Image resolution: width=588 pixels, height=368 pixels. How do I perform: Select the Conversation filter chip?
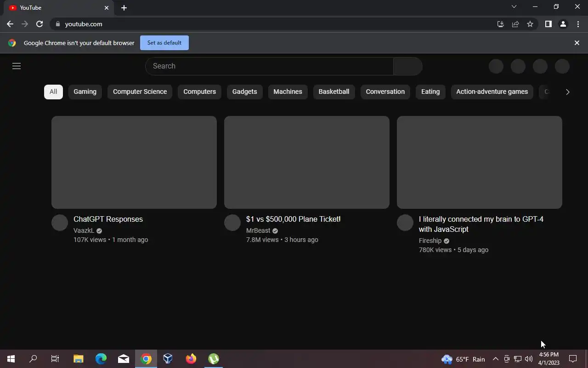click(385, 92)
